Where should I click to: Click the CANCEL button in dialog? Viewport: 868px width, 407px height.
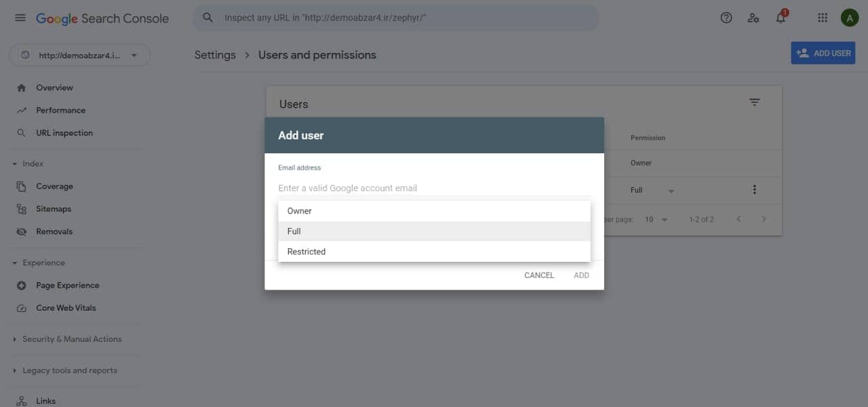tap(539, 275)
